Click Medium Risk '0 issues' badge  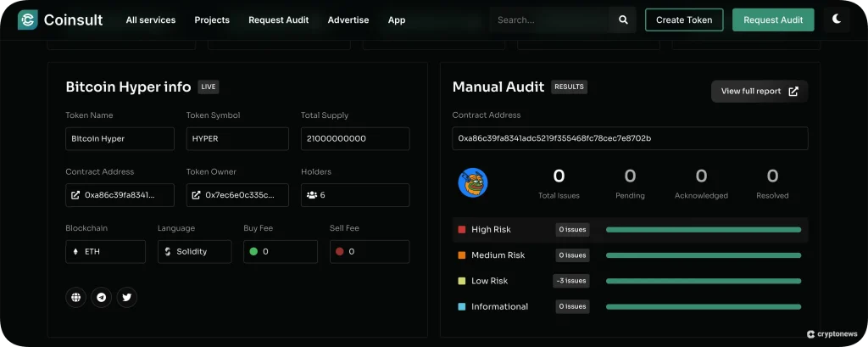pyautogui.click(x=572, y=255)
